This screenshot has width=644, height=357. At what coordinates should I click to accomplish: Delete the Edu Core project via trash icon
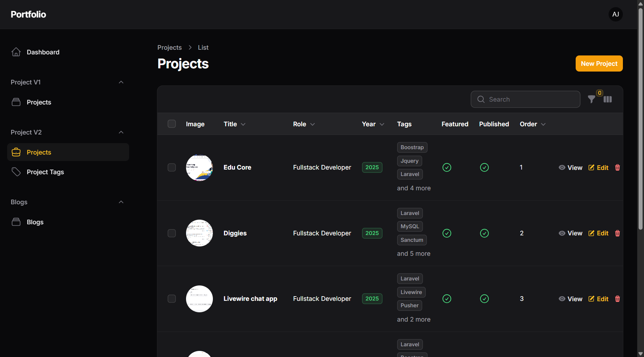tap(617, 167)
